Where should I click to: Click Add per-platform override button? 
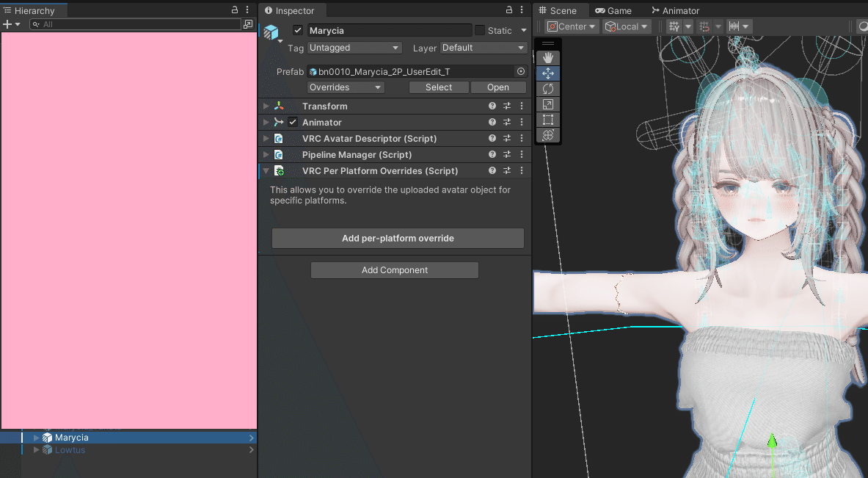coord(398,238)
